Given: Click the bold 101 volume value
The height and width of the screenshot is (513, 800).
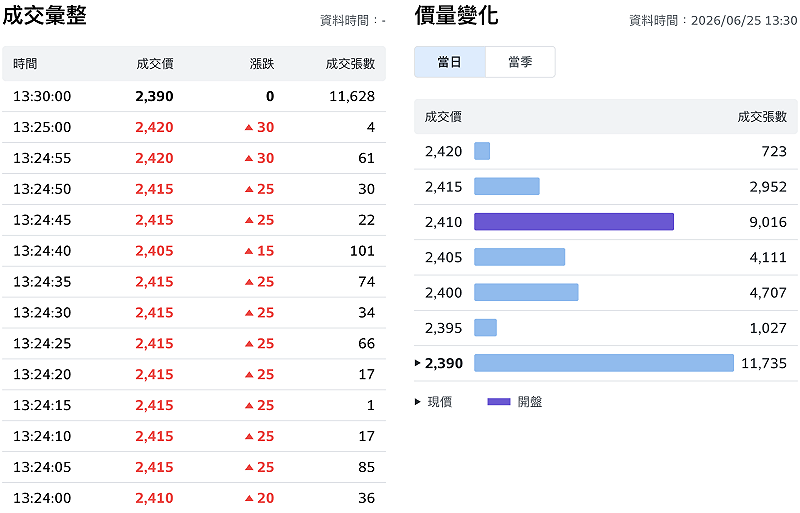Looking at the screenshot, I should click(362, 251).
